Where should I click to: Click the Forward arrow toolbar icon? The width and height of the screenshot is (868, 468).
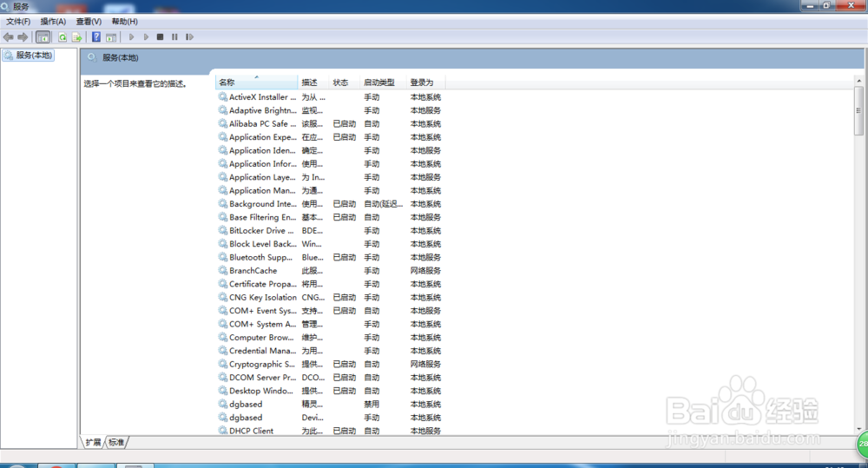pyautogui.click(x=23, y=37)
